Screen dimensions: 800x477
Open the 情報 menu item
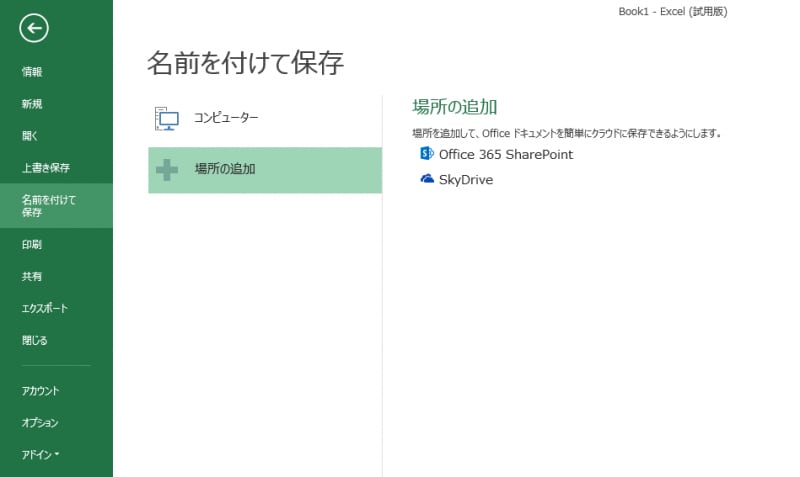32,72
